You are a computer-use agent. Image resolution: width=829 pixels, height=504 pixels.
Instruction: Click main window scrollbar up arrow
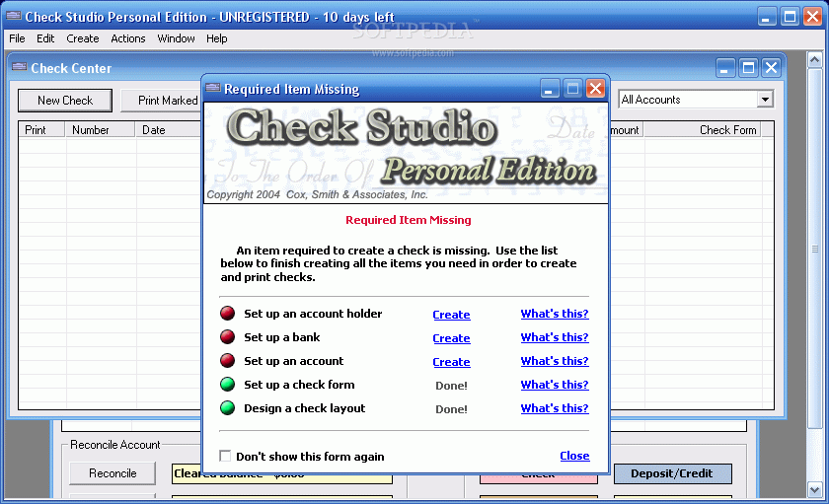[815, 59]
